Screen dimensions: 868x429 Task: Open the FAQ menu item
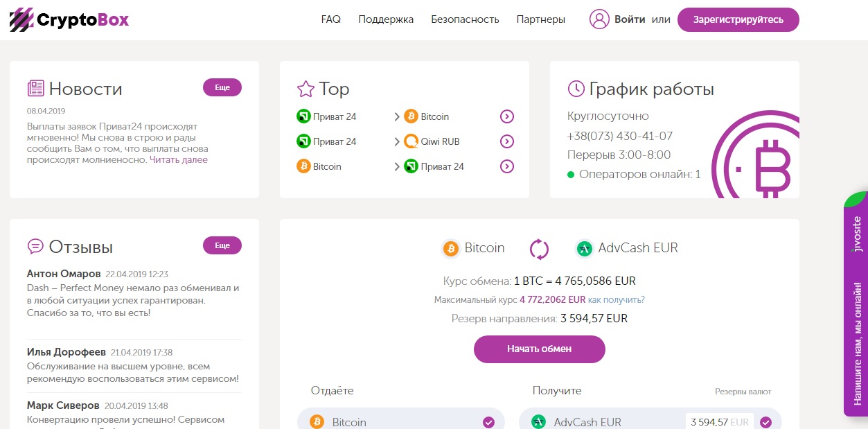pyautogui.click(x=330, y=19)
